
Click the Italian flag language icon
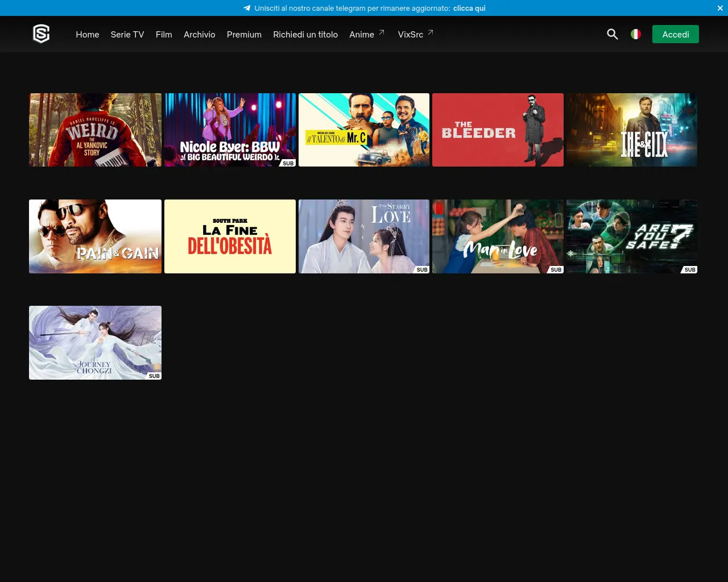(636, 34)
